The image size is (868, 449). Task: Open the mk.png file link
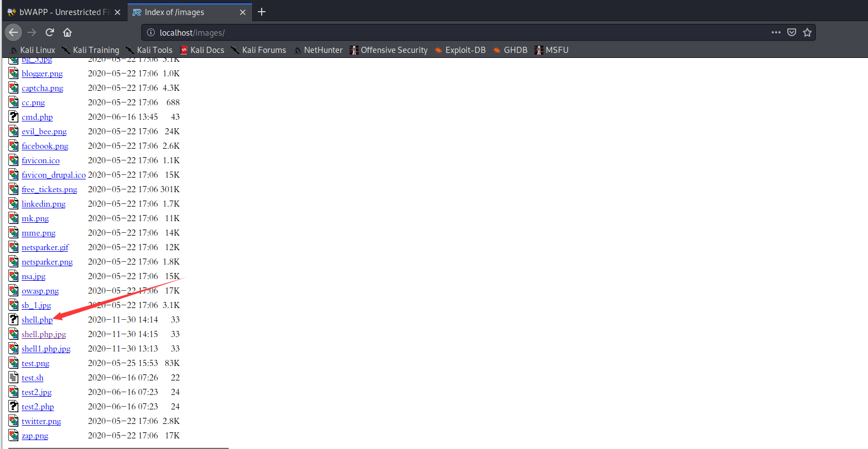click(35, 218)
